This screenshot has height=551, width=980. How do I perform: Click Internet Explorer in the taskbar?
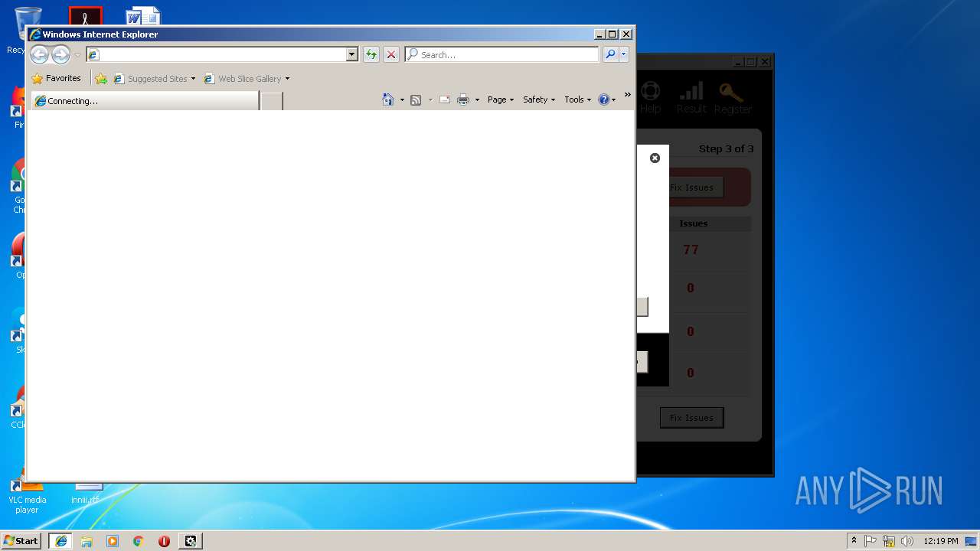pos(60,540)
